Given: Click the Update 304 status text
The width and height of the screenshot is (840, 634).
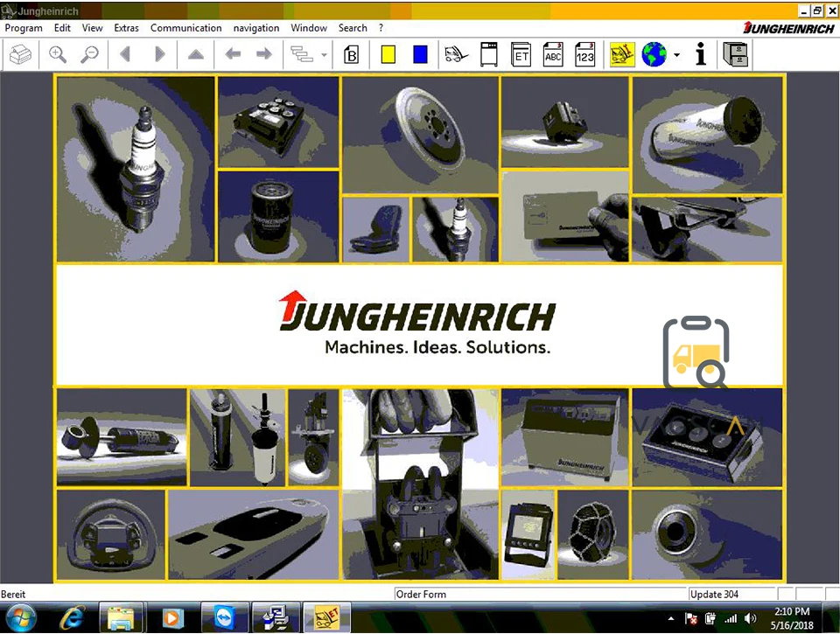Looking at the screenshot, I should (714, 594).
